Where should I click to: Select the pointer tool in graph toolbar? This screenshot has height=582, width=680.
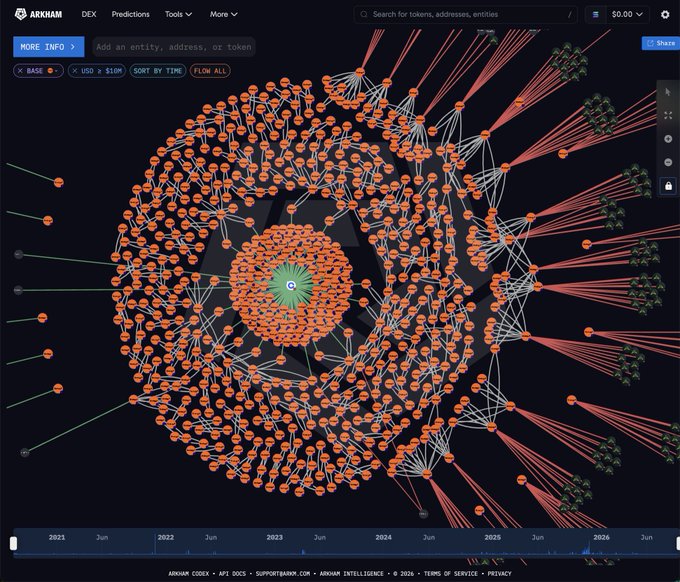tap(668, 92)
